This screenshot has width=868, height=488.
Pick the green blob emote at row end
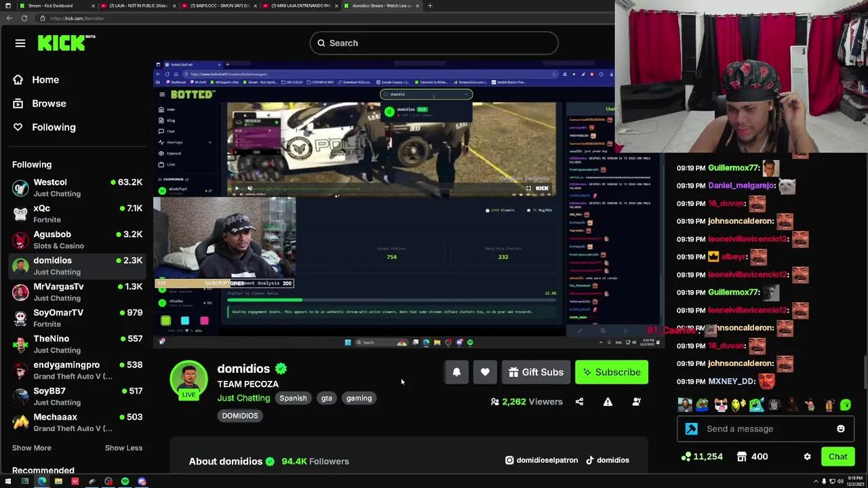[x=846, y=405]
